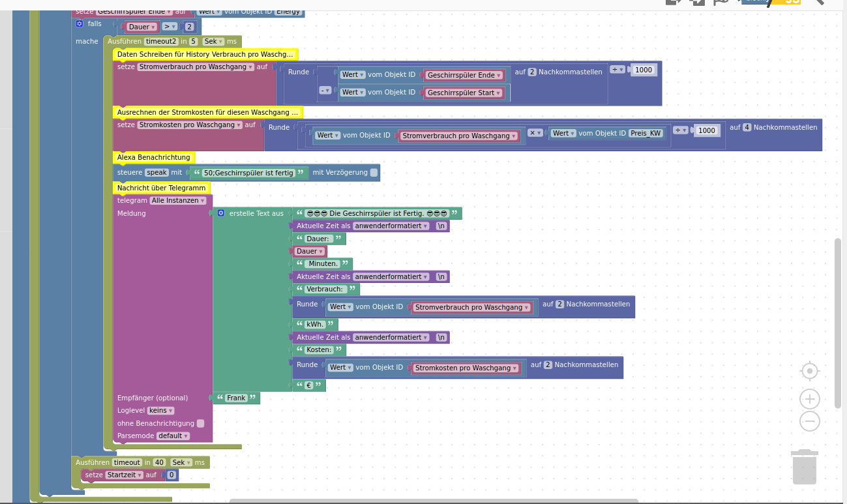Screen dimensions: 847x504
Task: Select the Ausrechnen der Stromkosten comment block
Action: (x=207, y=112)
